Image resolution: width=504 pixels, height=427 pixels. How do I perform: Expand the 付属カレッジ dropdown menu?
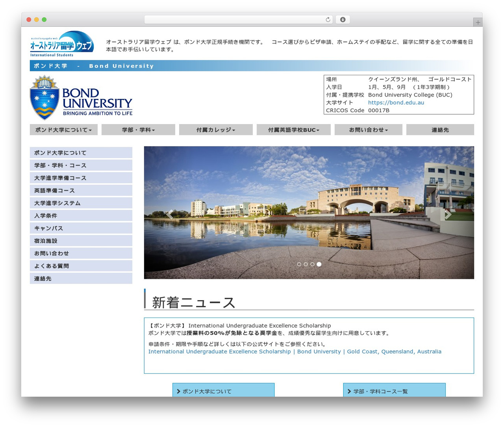[x=216, y=130]
